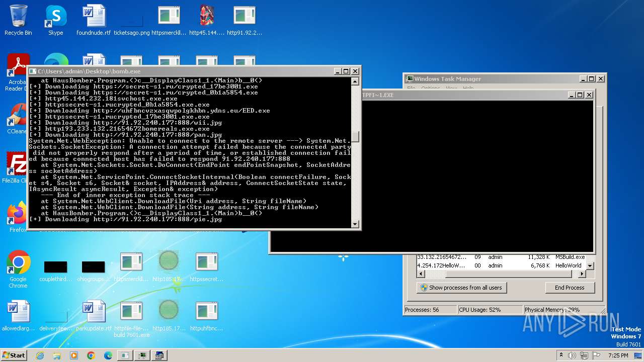Click the bomb.exe console scroll down arrow

(355, 224)
